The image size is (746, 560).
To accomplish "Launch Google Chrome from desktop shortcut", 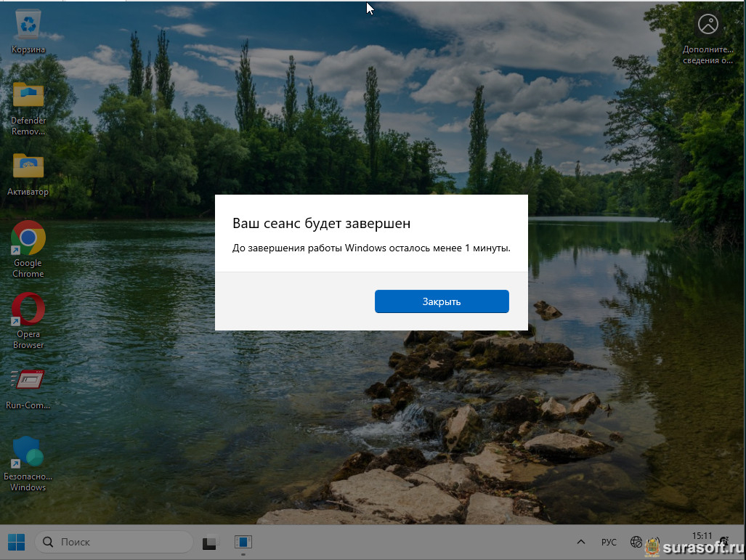I will coord(28,238).
